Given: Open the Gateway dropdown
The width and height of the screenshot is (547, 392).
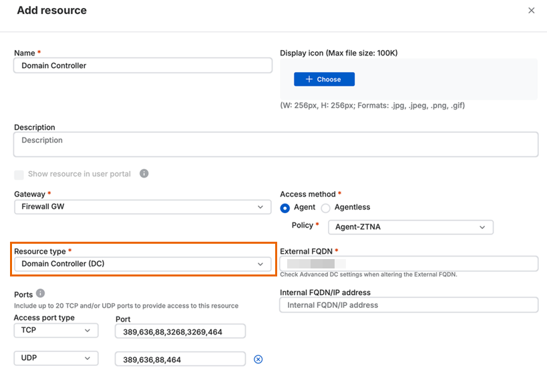Looking at the screenshot, I should [x=143, y=207].
